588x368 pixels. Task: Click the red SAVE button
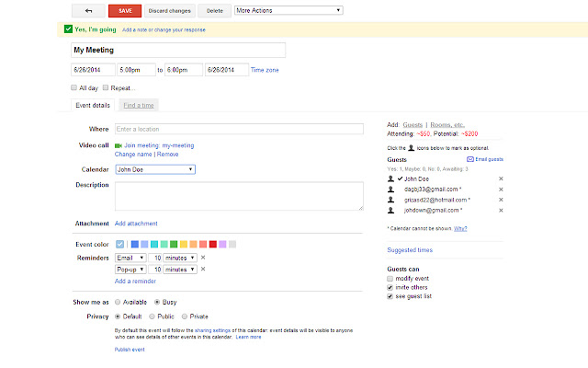(x=125, y=11)
